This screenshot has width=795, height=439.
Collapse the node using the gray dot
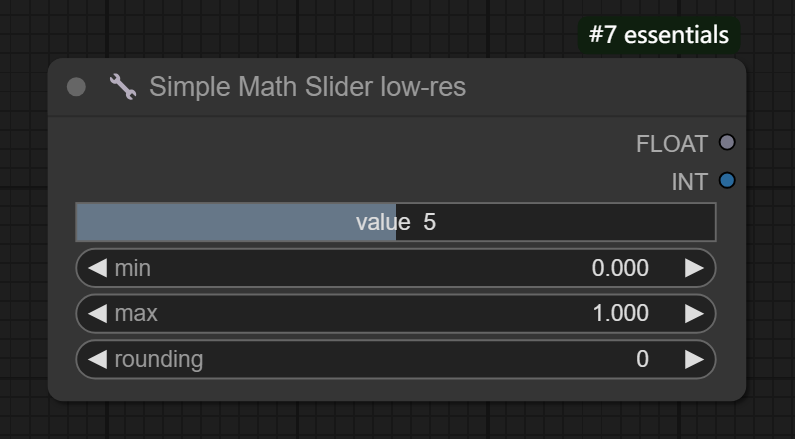(x=76, y=87)
